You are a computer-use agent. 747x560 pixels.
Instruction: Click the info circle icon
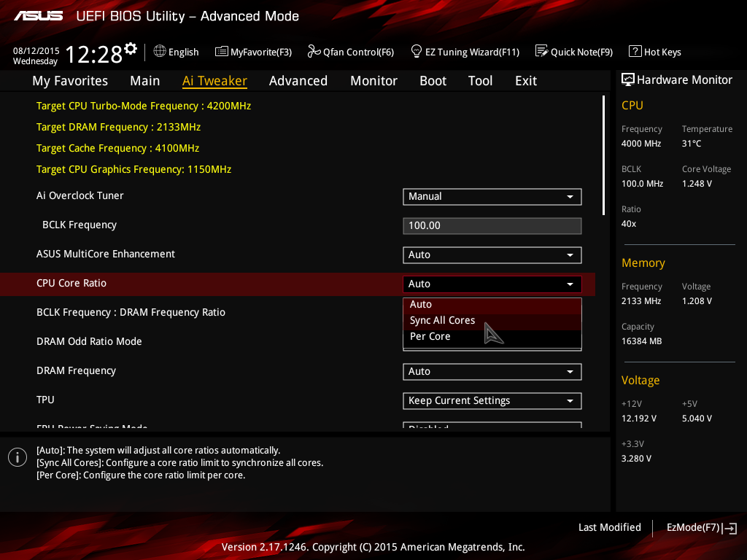coord(18,457)
